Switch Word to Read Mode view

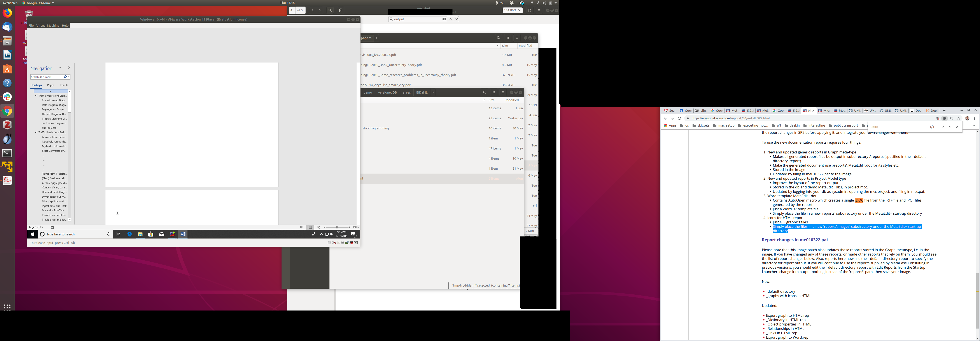point(302,227)
